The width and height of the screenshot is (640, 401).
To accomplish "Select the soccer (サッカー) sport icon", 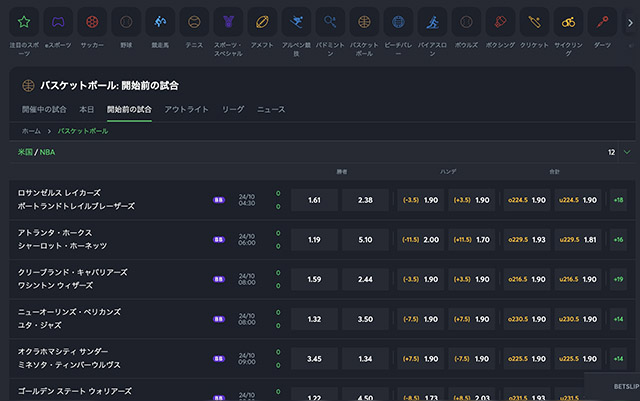I will click(x=92, y=21).
